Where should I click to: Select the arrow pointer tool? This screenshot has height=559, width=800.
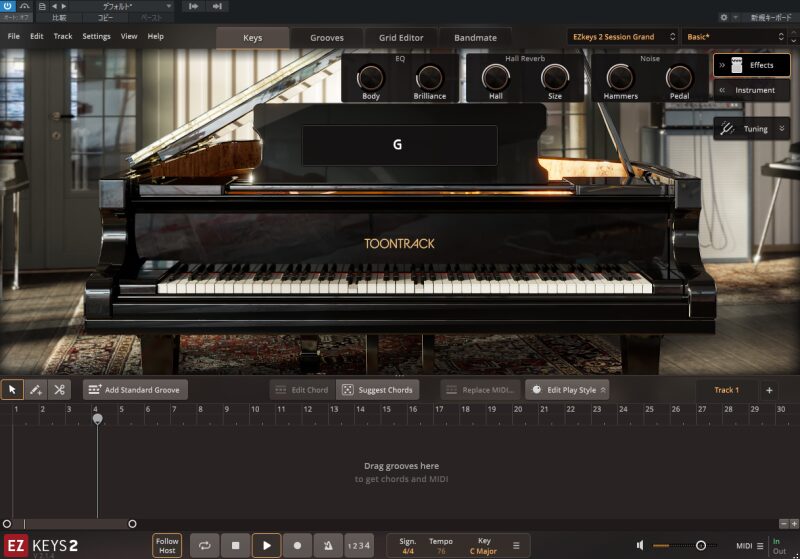12,390
